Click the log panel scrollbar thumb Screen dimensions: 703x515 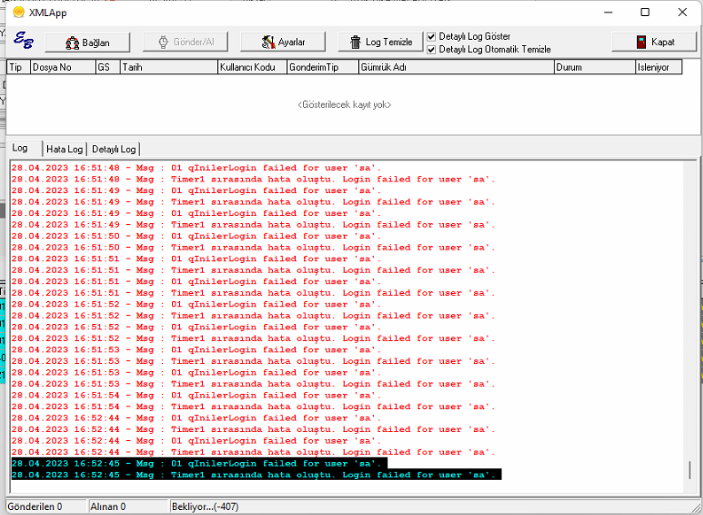click(x=690, y=470)
